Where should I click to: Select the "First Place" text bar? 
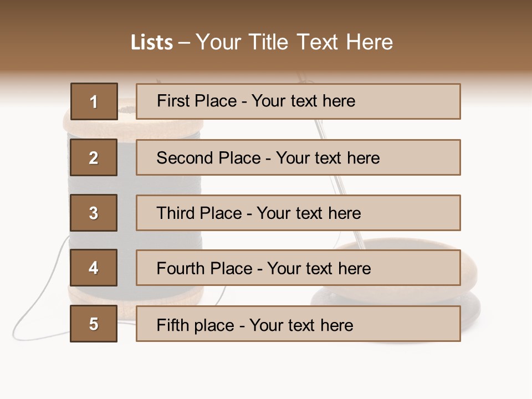pyautogui.click(x=298, y=101)
